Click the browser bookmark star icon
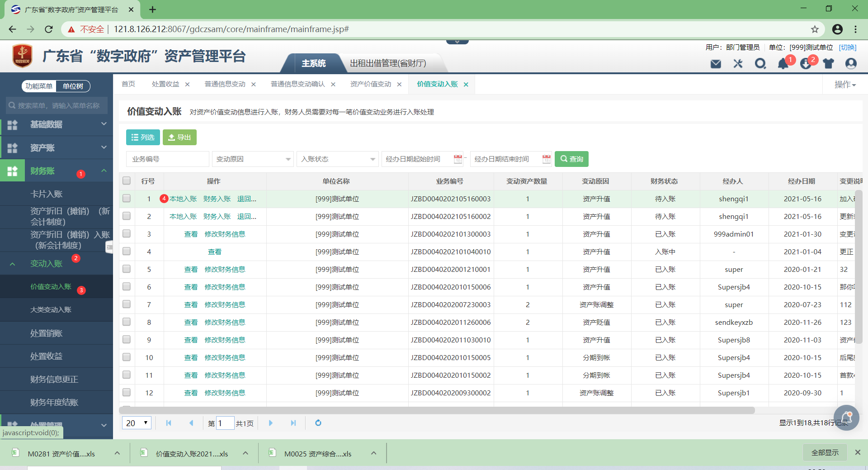This screenshot has height=470, width=868. [x=815, y=29]
